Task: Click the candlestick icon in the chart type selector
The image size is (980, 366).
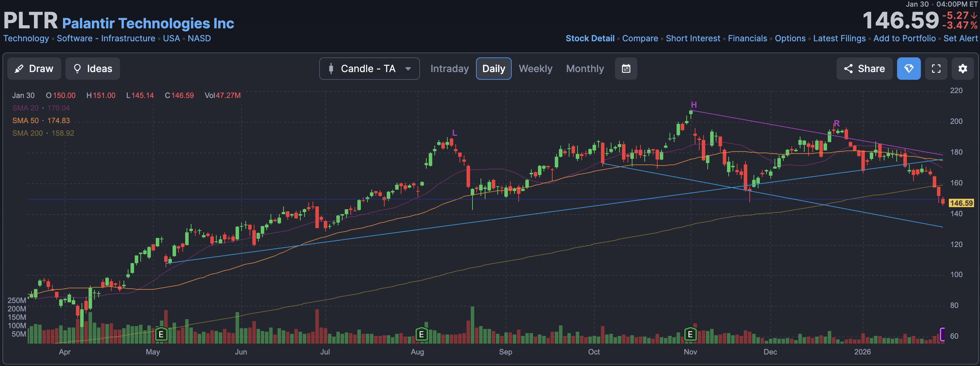Action: coord(331,69)
